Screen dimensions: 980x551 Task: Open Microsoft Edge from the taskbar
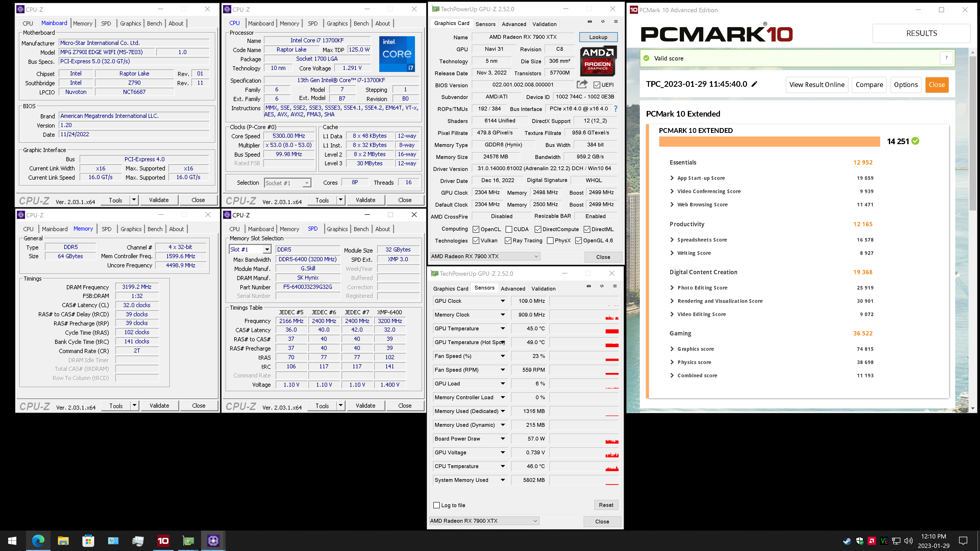tap(38, 541)
